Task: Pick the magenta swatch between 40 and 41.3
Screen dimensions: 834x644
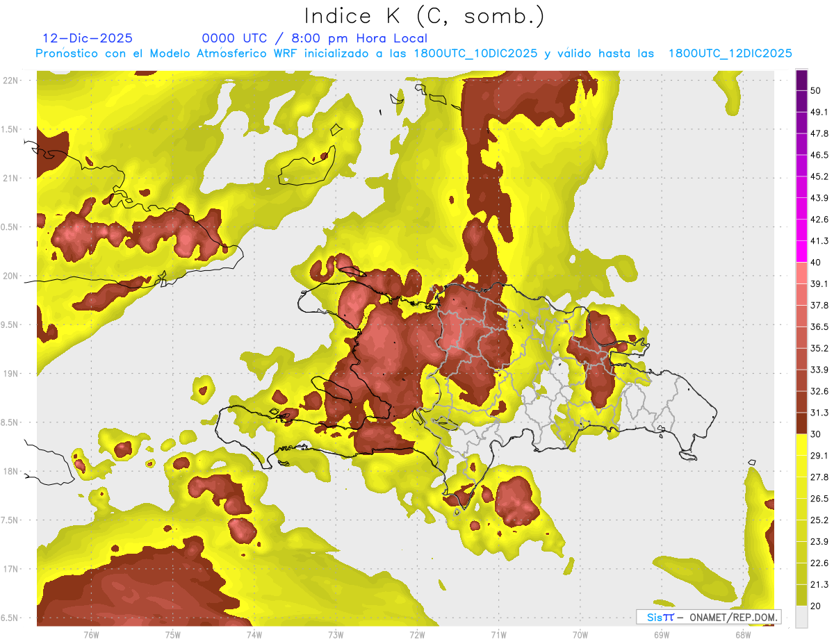Action: [x=802, y=251]
